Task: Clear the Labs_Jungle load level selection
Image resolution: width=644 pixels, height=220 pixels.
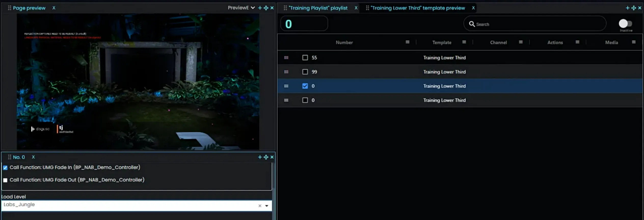Action: coord(260,206)
